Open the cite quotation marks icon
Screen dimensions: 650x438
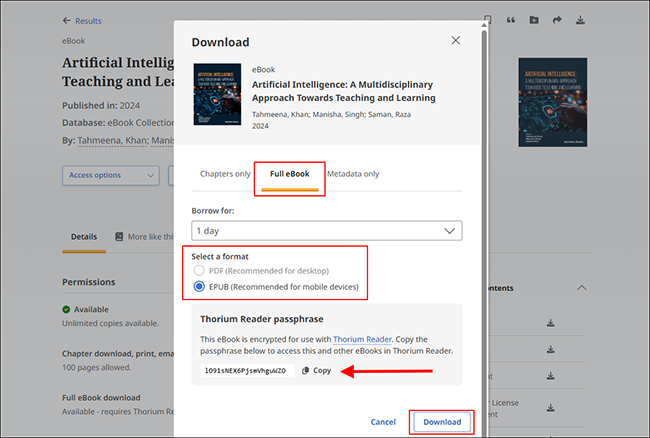(511, 20)
